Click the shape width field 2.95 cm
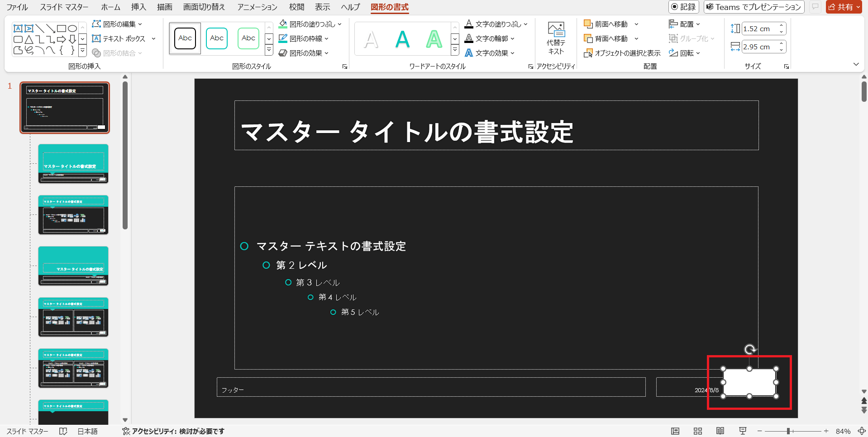The height and width of the screenshot is (437, 868). point(759,47)
